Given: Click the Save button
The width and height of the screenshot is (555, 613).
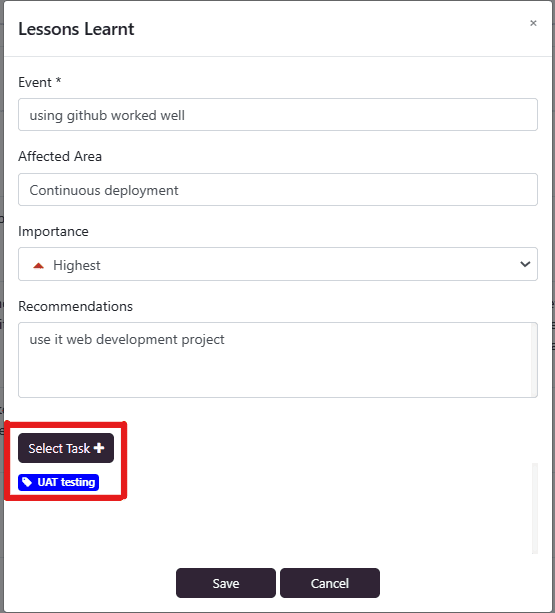Looking at the screenshot, I should pos(226,583).
